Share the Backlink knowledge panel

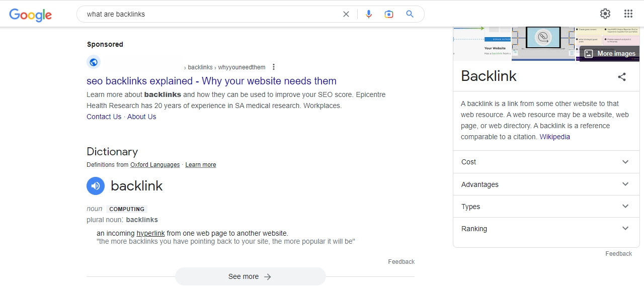click(622, 76)
